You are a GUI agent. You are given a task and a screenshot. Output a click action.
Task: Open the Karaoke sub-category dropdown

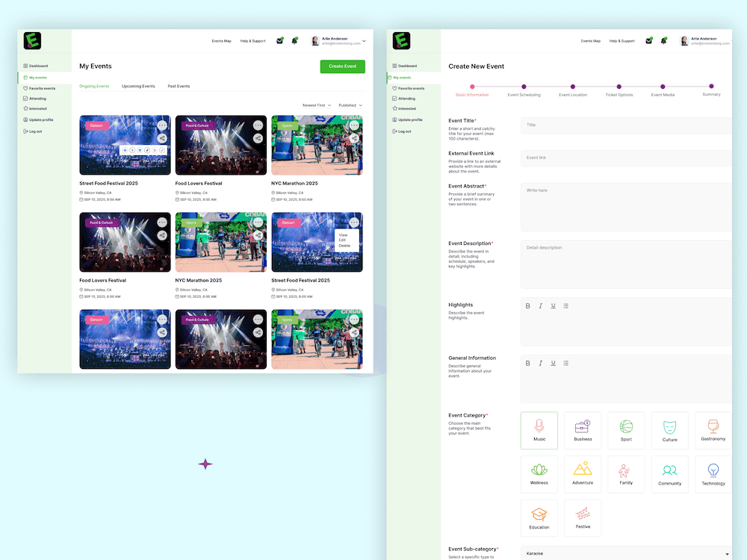pyautogui.click(x=626, y=553)
